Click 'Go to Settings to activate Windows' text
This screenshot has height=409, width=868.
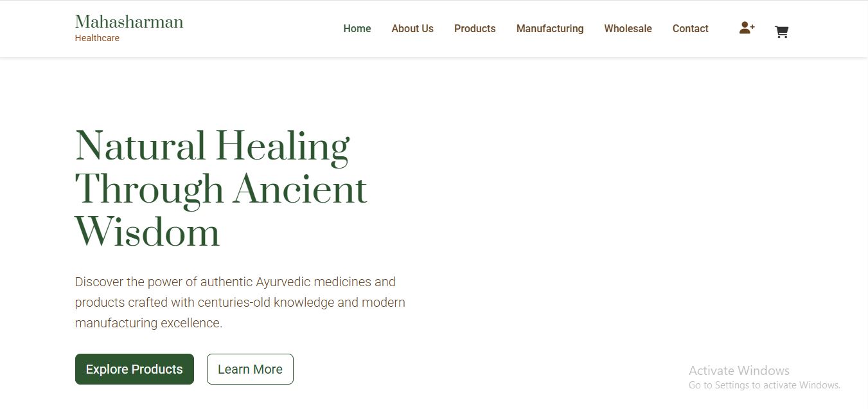tap(765, 385)
